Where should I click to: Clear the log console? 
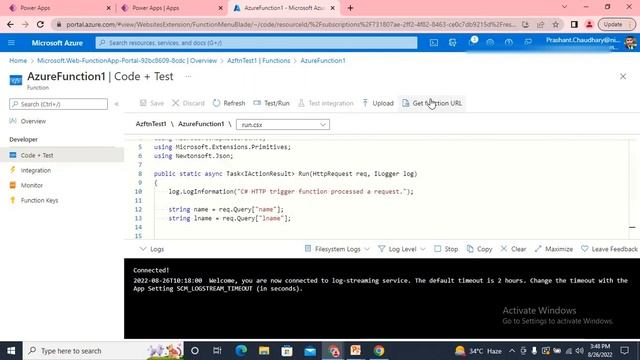(x=513, y=249)
